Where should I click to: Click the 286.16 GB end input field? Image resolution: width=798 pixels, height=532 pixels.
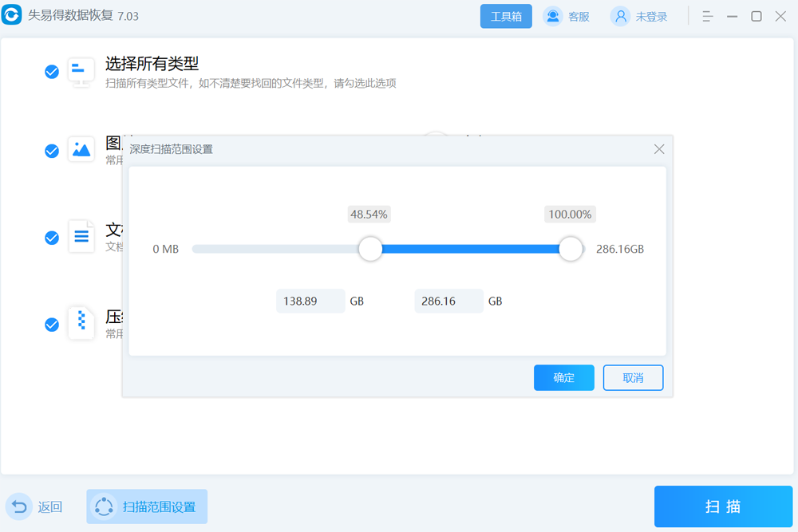tap(448, 301)
